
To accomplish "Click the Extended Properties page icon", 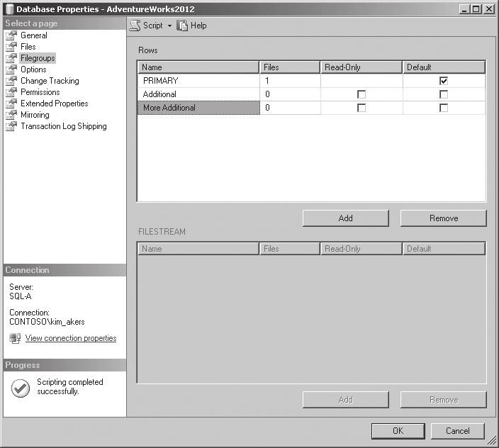I will coord(11,103).
